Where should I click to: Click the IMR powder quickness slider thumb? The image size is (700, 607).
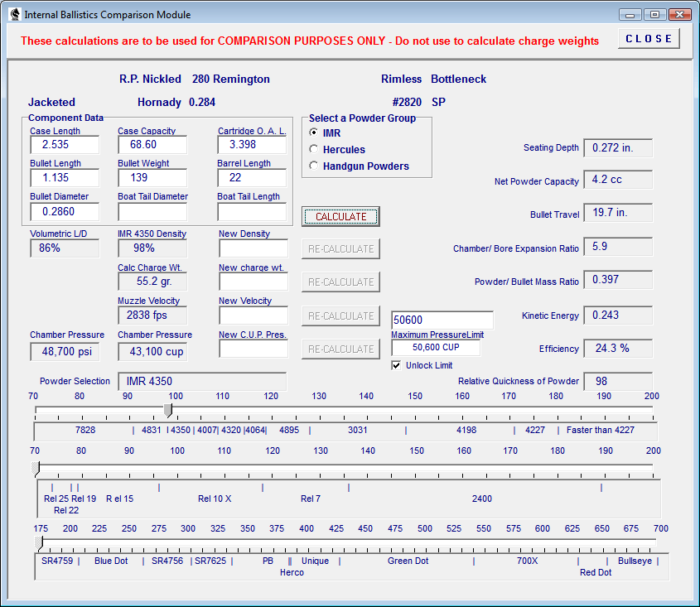[x=168, y=410]
